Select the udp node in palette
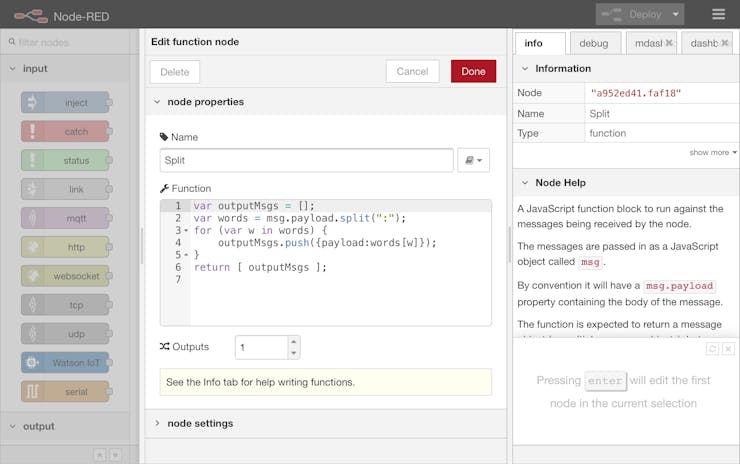740x464 pixels. pos(65,334)
